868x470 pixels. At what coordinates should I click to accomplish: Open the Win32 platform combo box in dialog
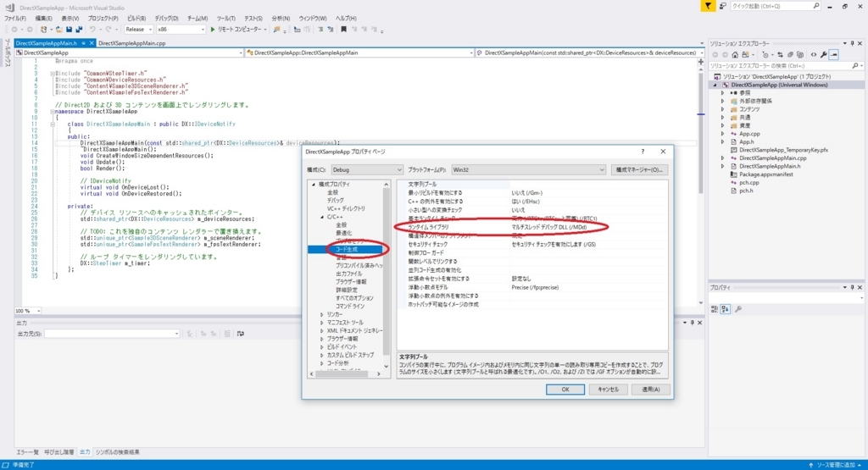528,169
